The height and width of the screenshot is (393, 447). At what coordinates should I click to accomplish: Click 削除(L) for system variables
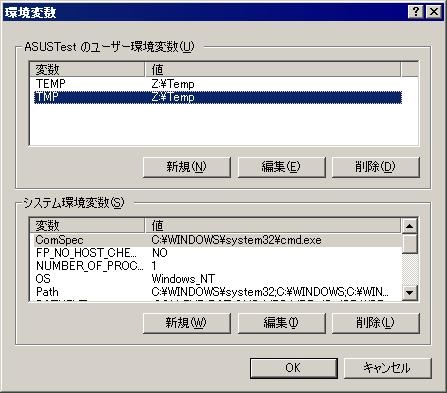pyautogui.click(x=375, y=323)
